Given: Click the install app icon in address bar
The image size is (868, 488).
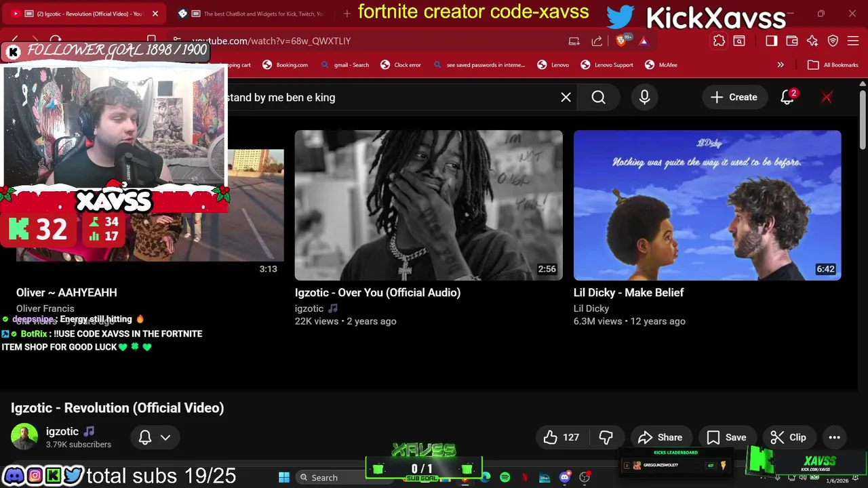Looking at the screenshot, I should (574, 41).
